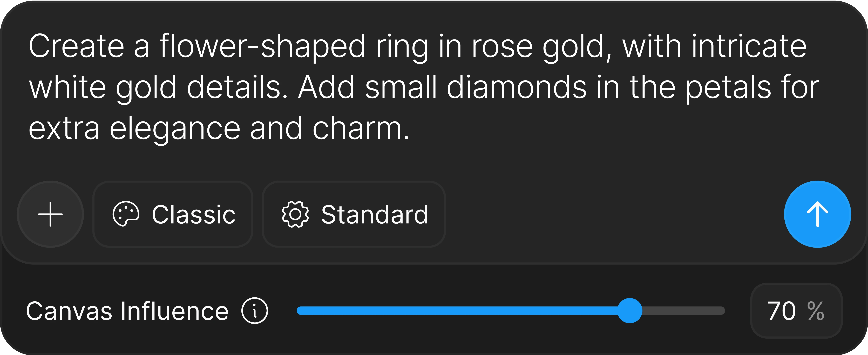This screenshot has height=355, width=868.
Task: Open the Canvas Influence info icon
Action: coord(255,311)
